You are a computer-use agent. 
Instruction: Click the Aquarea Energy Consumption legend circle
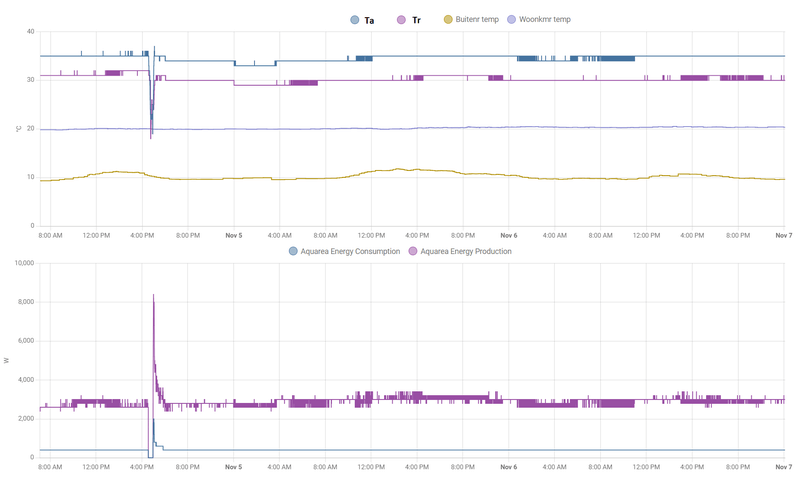[x=293, y=251]
